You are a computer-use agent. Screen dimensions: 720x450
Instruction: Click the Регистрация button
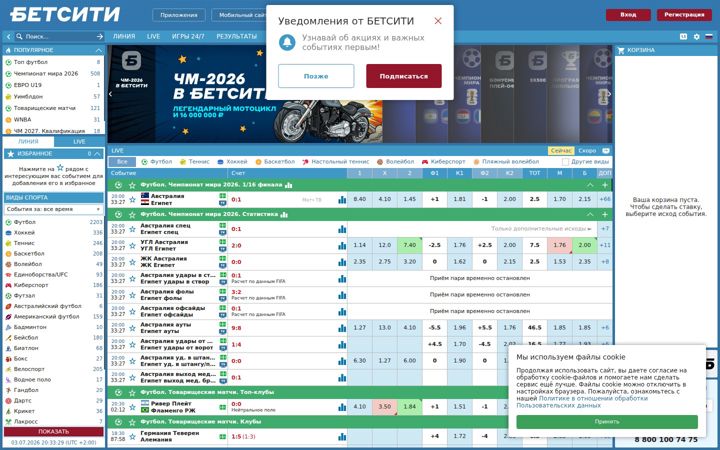click(684, 15)
